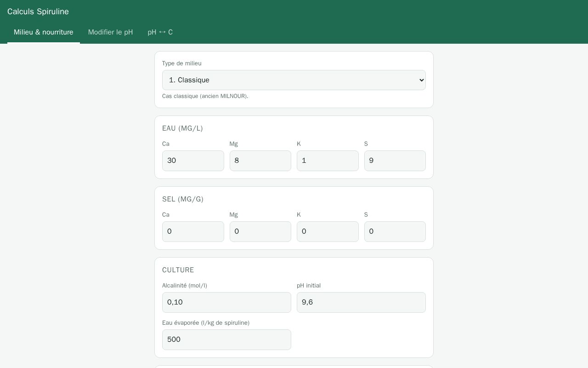Switch to Milieu & nourriture tab

[x=44, y=32]
